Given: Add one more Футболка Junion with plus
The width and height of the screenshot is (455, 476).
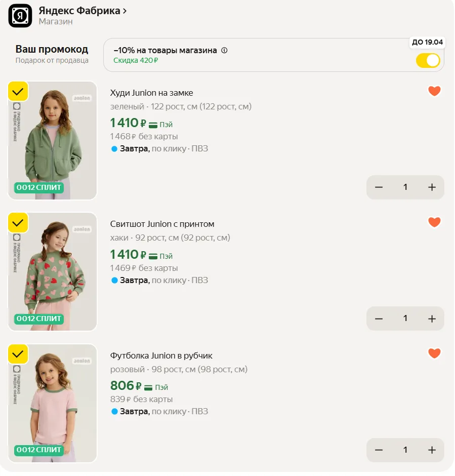Looking at the screenshot, I should pyautogui.click(x=432, y=450).
